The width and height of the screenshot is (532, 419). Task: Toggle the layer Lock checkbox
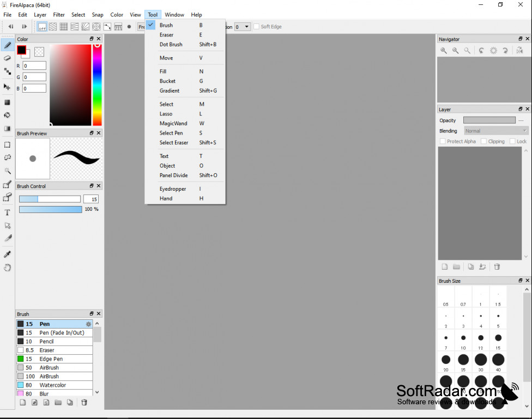(x=512, y=141)
